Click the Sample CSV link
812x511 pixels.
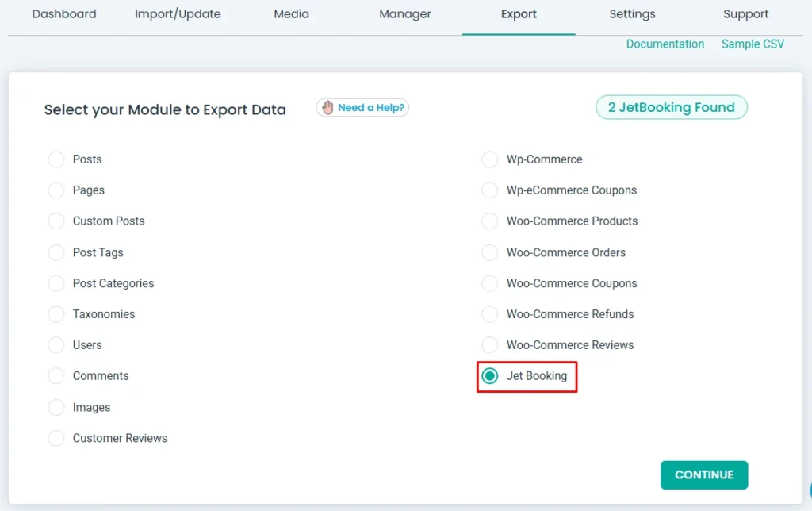coord(753,44)
